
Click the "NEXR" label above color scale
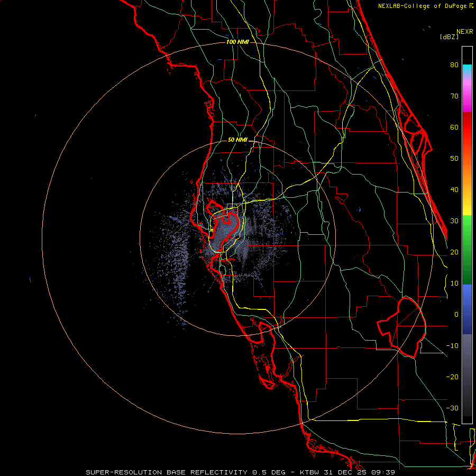465,32
